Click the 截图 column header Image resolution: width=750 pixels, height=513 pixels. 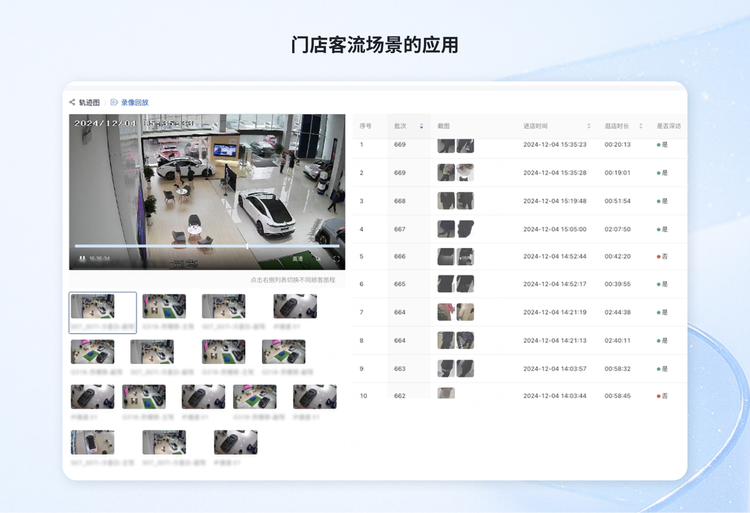point(443,126)
